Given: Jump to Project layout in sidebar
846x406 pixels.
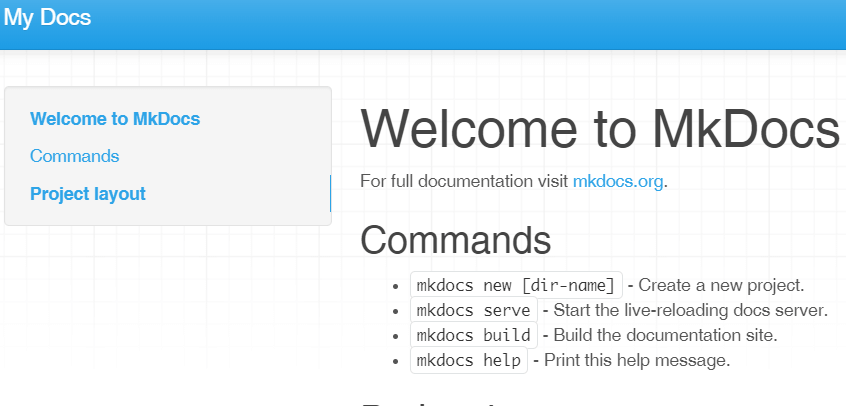Looking at the screenshot, I should (x=88, y=193).
